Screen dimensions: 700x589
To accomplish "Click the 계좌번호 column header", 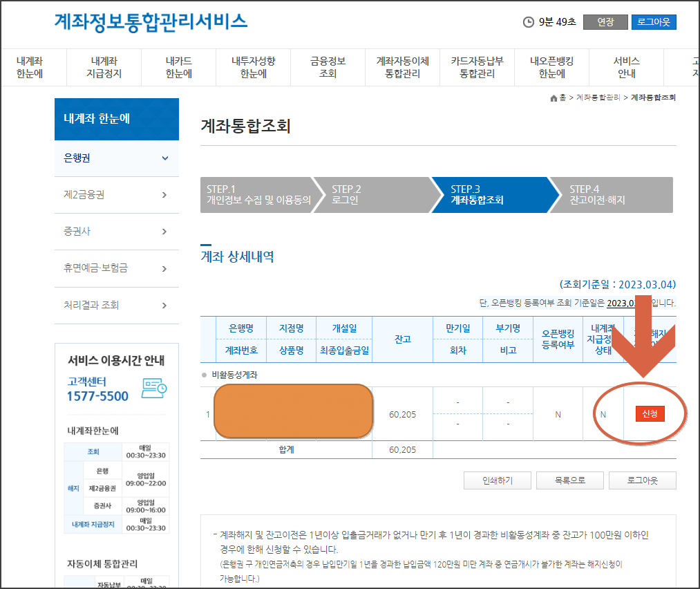I will click(241, 350).
